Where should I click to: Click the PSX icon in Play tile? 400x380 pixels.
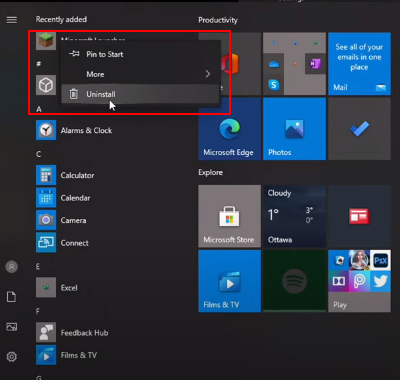click(380, 260)
